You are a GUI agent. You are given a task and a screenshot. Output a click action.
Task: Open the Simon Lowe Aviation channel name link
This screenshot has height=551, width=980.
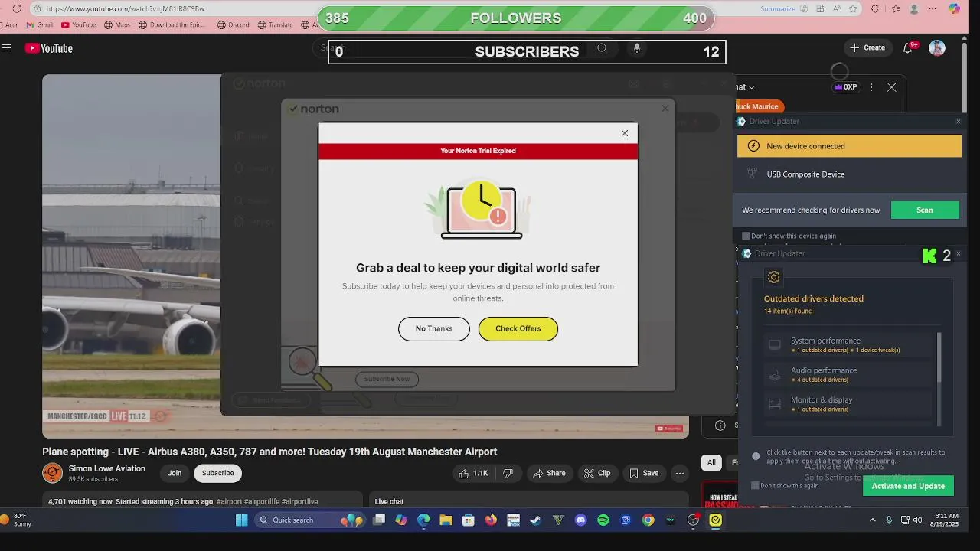tap(106, 468)
